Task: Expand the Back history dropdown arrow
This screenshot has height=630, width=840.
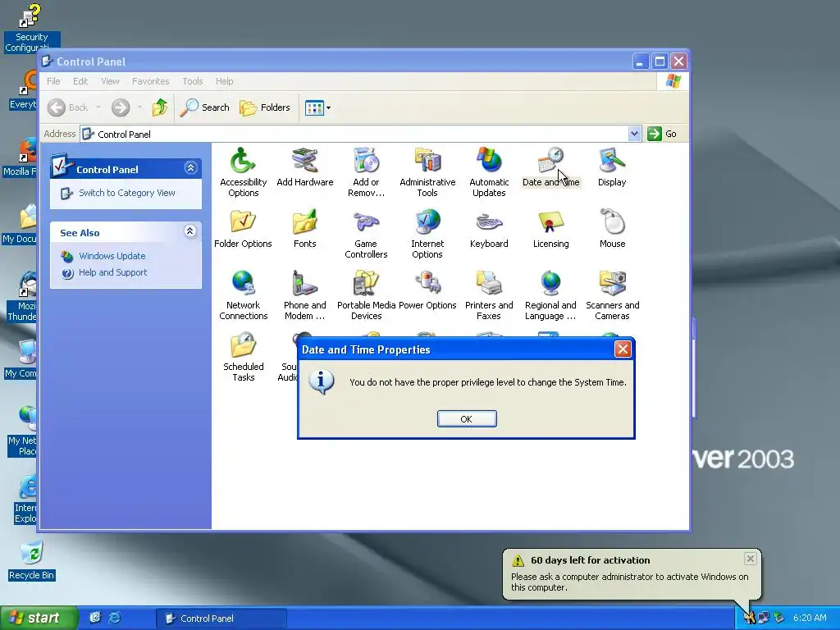Action: (x=98, y=107)
